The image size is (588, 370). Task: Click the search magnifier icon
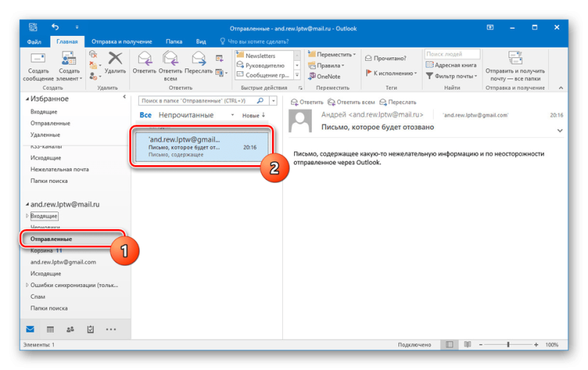pos(260,101)
